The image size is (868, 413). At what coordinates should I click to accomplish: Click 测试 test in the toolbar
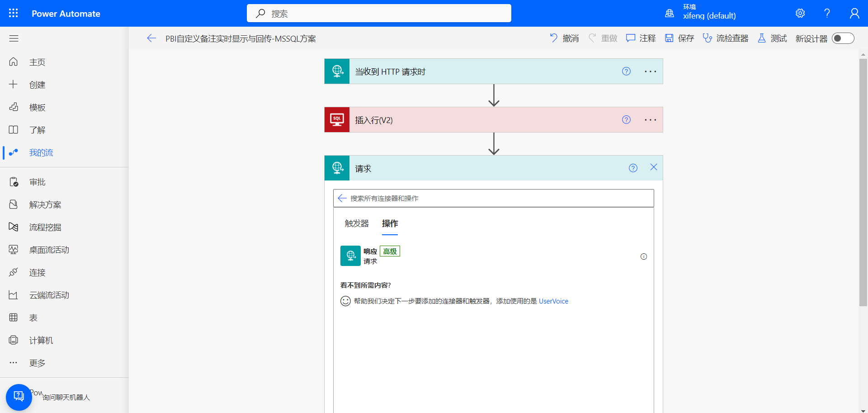coord(772,38)
